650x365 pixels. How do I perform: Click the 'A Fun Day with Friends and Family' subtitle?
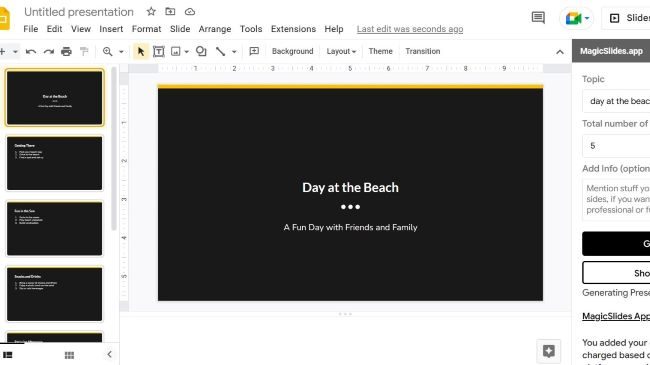point(350,227)
